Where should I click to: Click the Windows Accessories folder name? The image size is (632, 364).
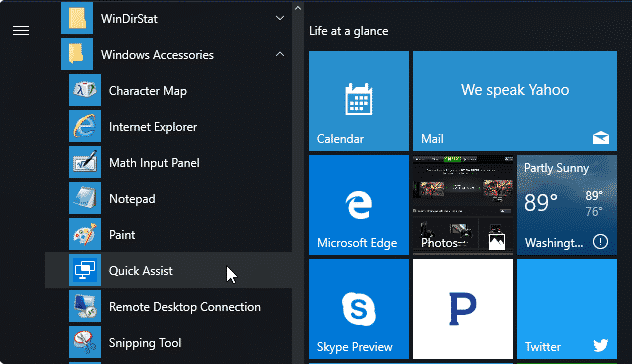157,54
